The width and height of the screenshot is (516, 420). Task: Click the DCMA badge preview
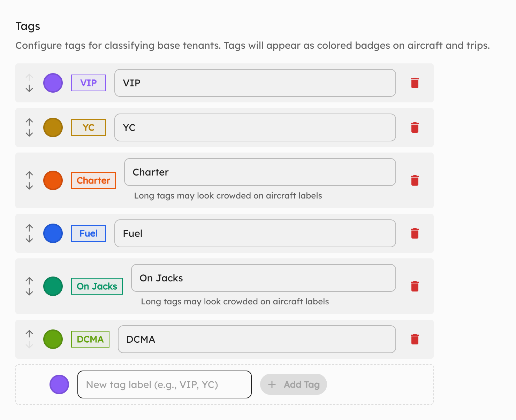90,339
